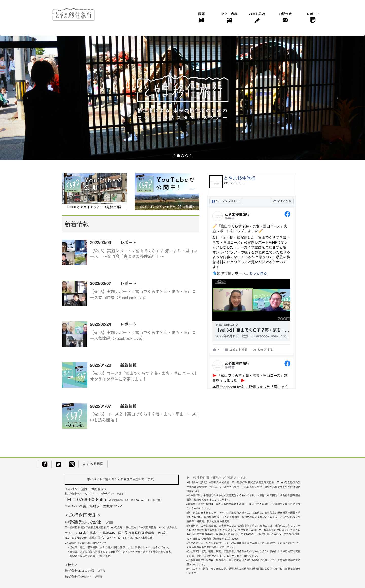
Task: Open the レポート document icon
Action: point(313,20)
